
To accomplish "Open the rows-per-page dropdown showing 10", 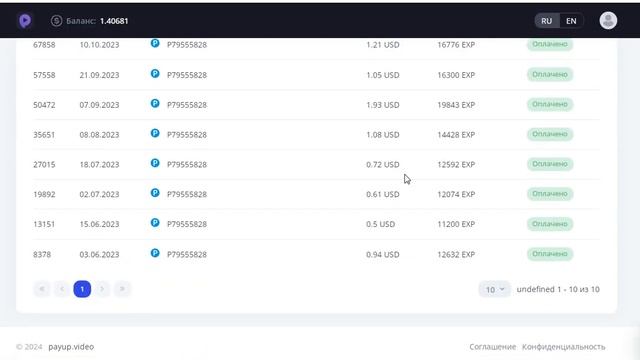I will tap(494, 289).
